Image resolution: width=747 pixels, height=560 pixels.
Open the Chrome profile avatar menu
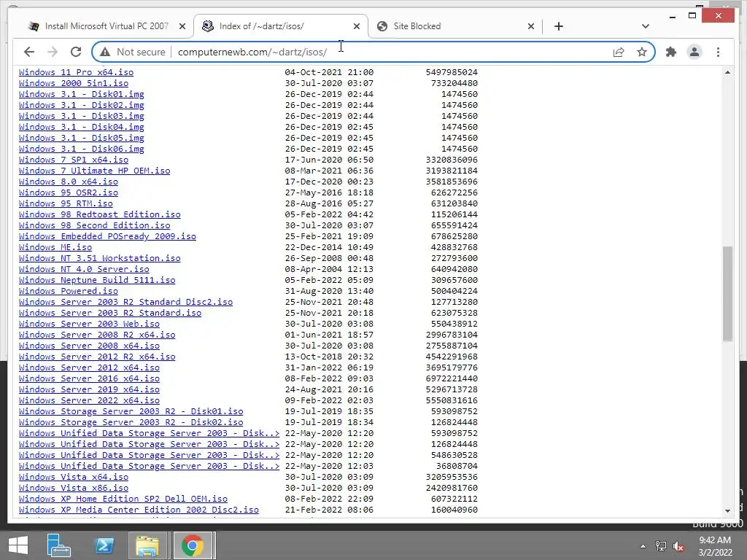[x=694, y=52]
